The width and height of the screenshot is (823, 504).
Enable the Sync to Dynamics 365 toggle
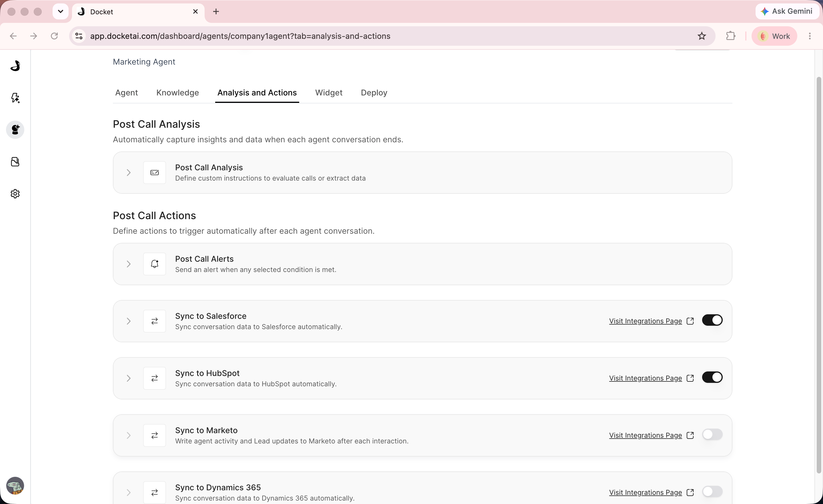[712, 492]
